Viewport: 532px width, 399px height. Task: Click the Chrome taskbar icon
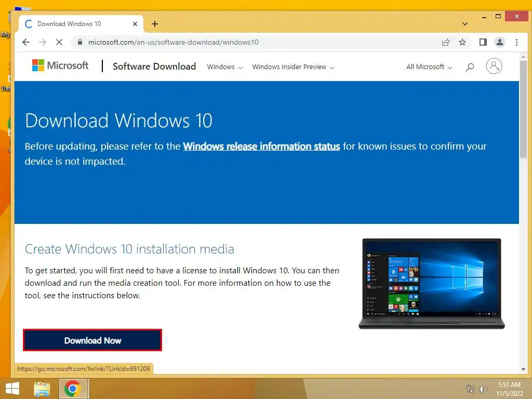pyautogui.click(x=72, y=389)
